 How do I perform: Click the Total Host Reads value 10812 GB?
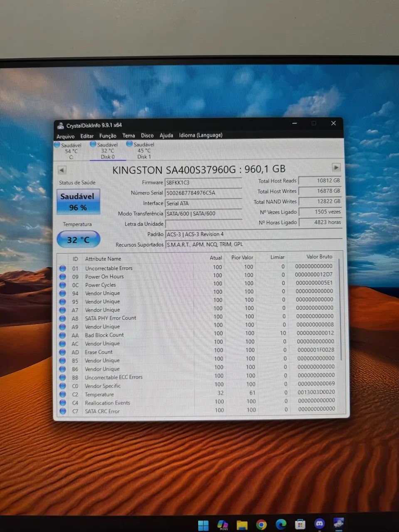[320, 181]
